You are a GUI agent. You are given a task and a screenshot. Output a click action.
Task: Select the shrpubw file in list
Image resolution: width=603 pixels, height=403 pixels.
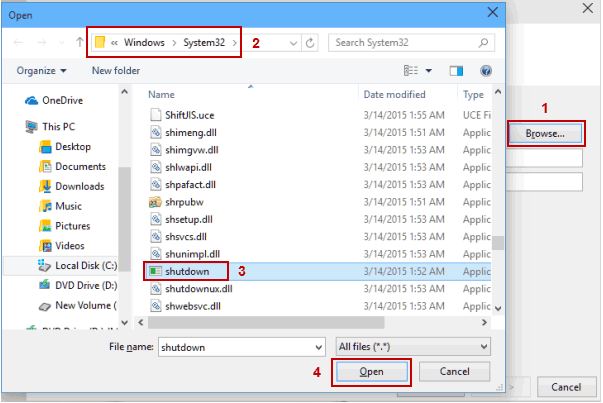point(183,201)
